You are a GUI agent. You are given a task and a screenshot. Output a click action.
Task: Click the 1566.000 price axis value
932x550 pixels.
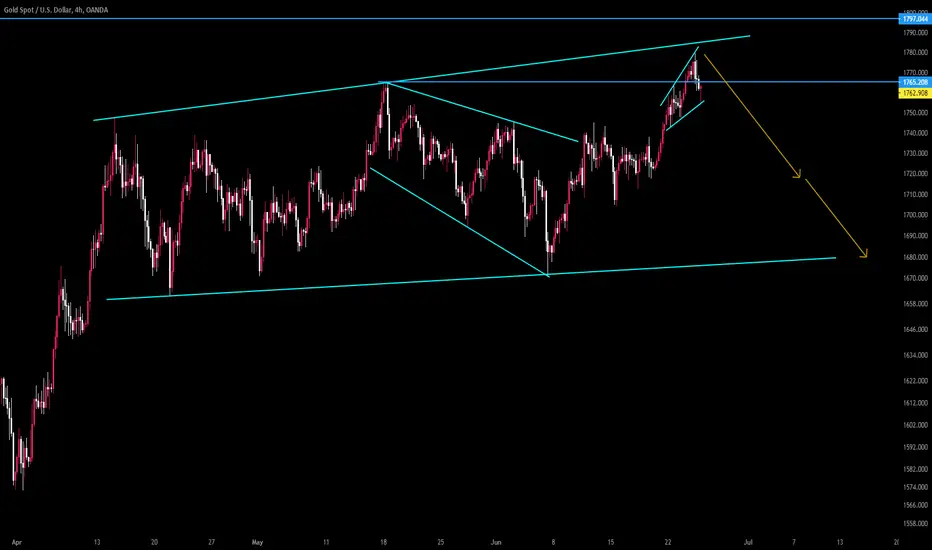coord(915,505)
